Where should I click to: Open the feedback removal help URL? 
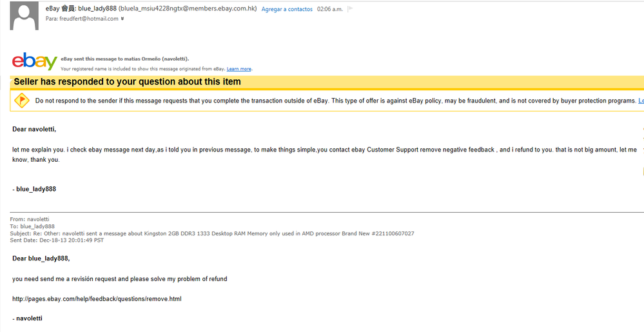tap(97, 298)
